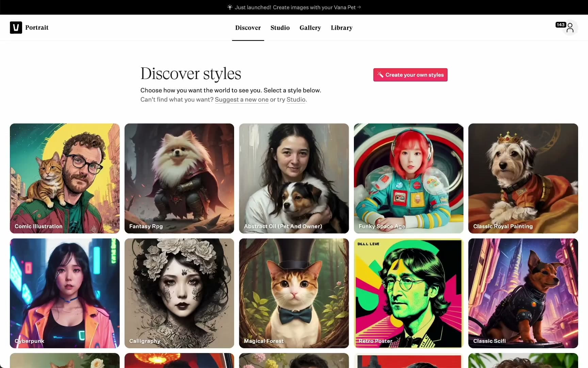Viewport: 588px width, 368px height.
Task: Choose the Fantasy Rpg style card
Action: pos(179,178)
